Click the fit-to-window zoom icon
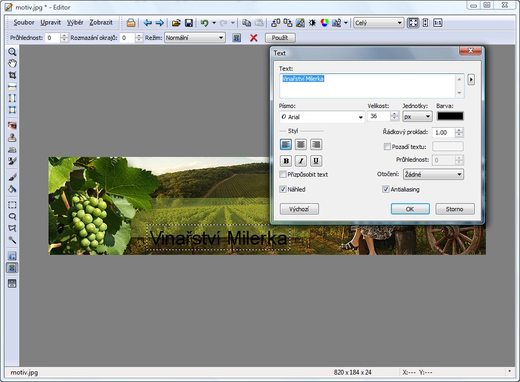520x382 pixels. pyautogui.click(x=413, y=23)
